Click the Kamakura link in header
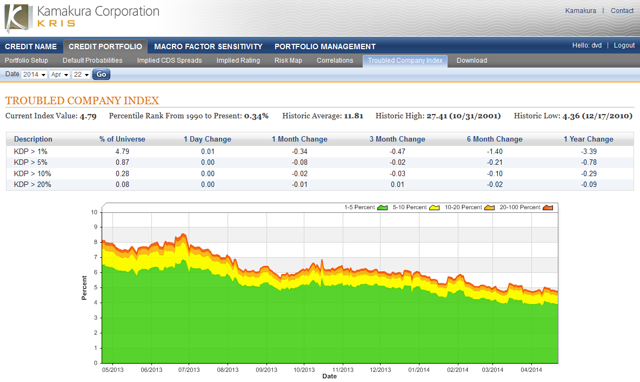The height and width of the screenshot is (382, 640). (x=580, y=11)
